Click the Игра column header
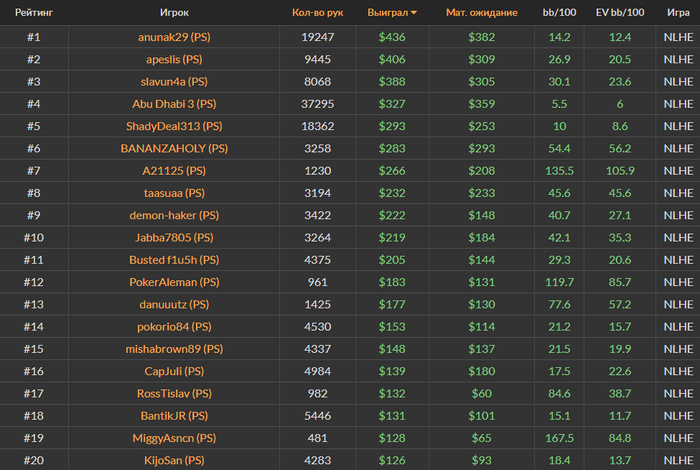Screen dimensions: 700x470 click(x=678, y=13)
